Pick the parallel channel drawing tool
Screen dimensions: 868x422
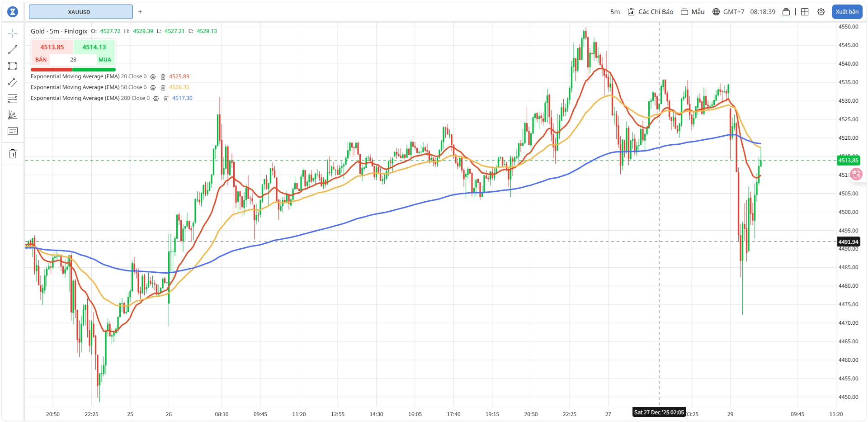click(x=13, y=82)
